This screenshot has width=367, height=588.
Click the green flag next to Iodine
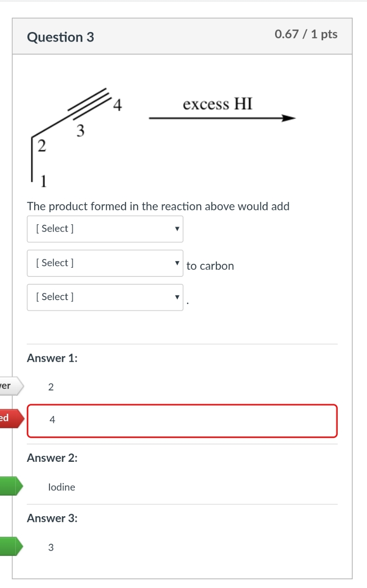click(9, 486)
